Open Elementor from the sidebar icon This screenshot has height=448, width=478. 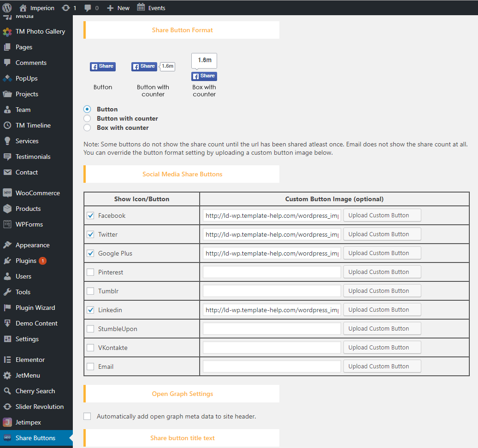(x=7, y=360)
